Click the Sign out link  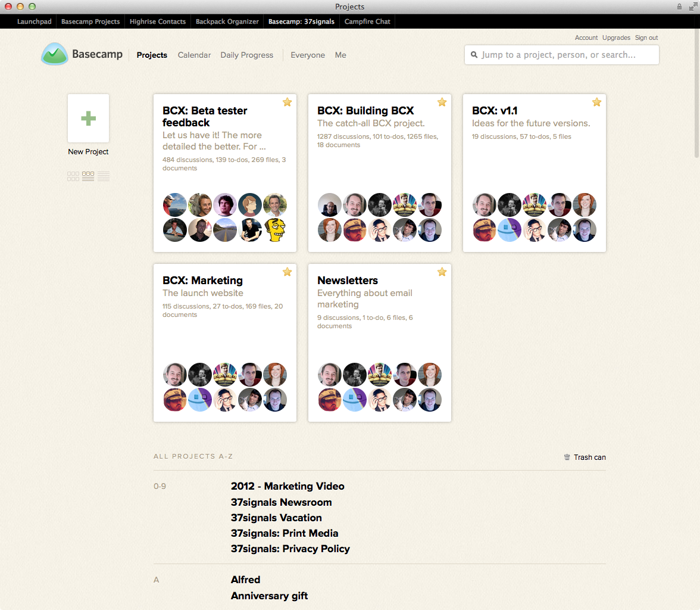tap(646, 38)
